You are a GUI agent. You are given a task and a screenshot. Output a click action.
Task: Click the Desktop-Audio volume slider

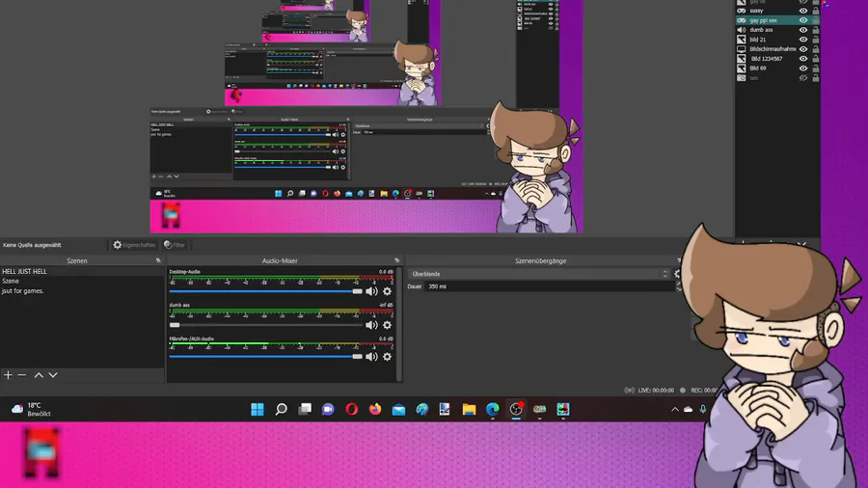click(x=266, y=291)
